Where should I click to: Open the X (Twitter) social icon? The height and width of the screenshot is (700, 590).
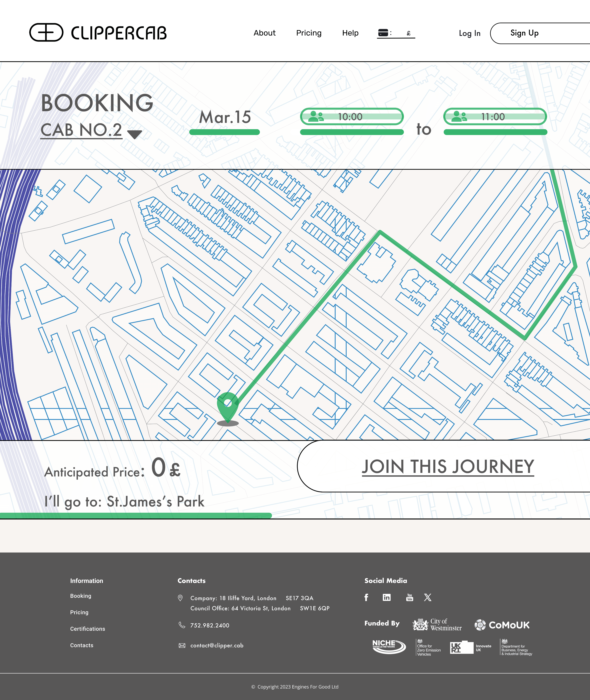click(428, 597)
